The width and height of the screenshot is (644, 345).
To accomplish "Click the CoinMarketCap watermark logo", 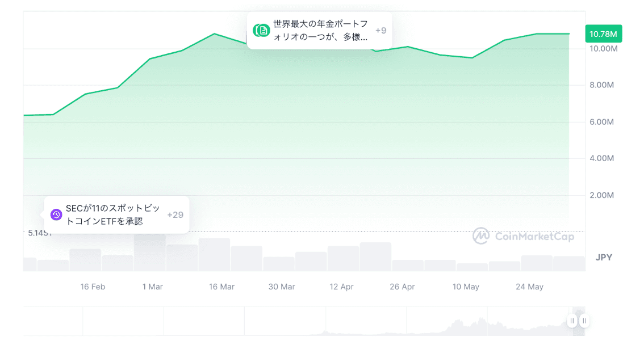I will pos(523,236).
